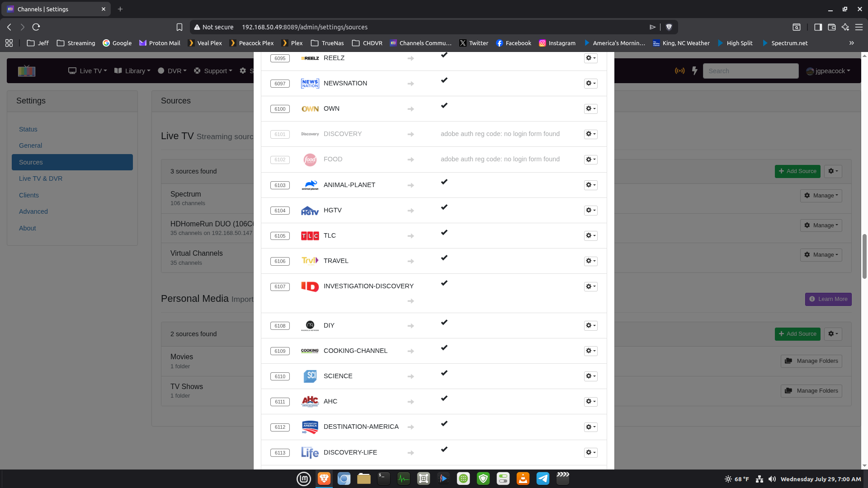Click the Investigation Discovery ID logo
This screenshot has height=488, width=868.
pos(310,286)
